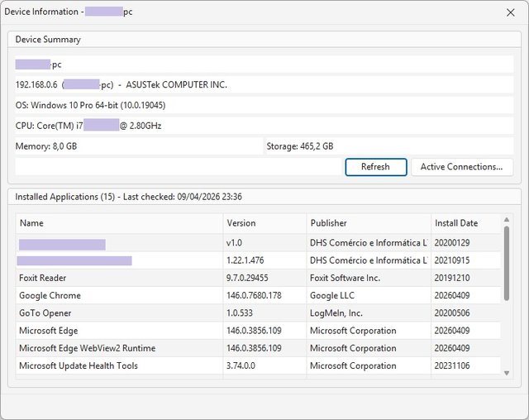Image resolution: width=529 pixels, height=420 pixels.
Task: Close the Device Information window
Action: 511,12
